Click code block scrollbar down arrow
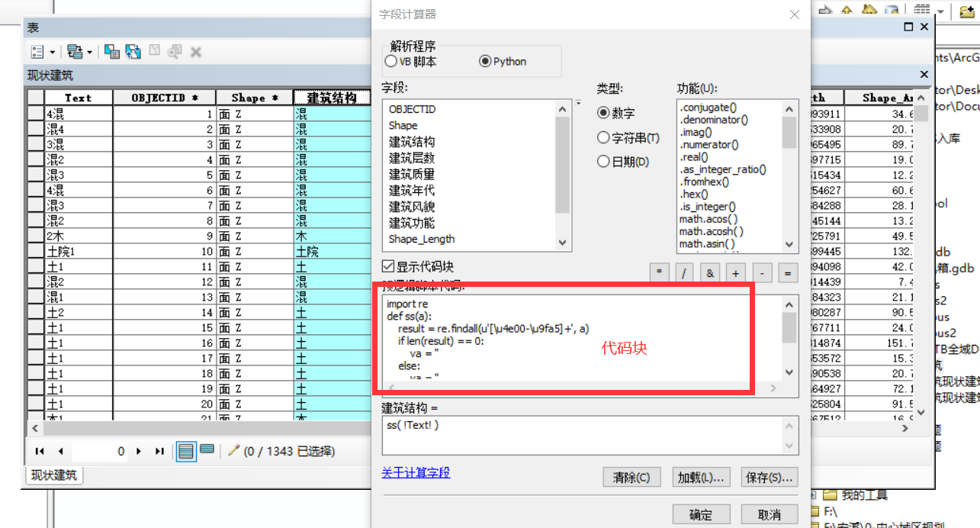980x528 pixels. point(789,372)
